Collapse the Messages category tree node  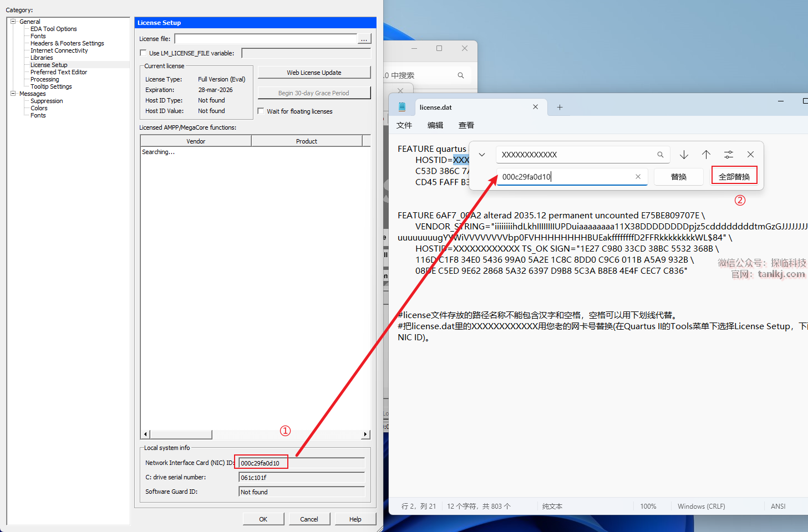click(x=13, y=94)
